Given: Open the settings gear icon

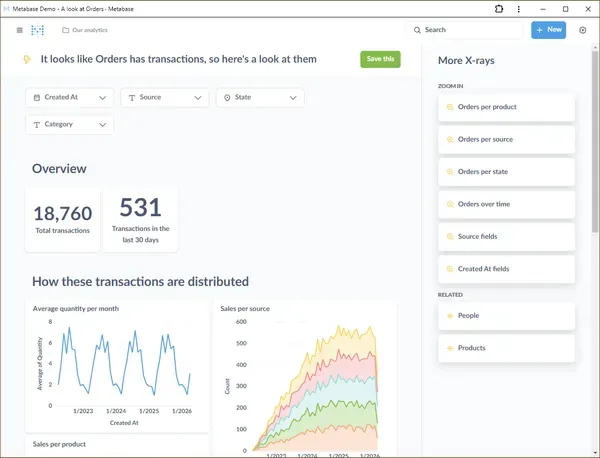Looking at the screenshot, I should (582, 30).
